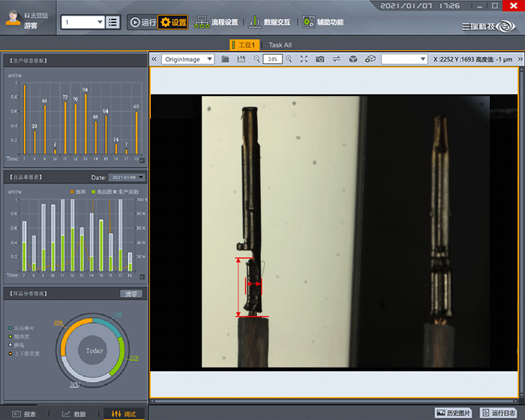The height and width of the screenshot is (420, 525).
Task: Click the 3D cube view icon
Action: pos(353,59)
